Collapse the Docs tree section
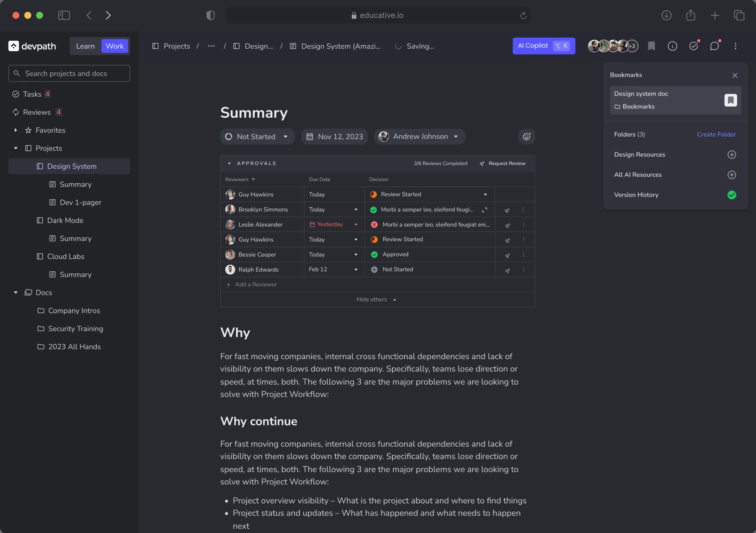Image resolution: width=756 pixels, height=533 pixels. click(15, 293)
